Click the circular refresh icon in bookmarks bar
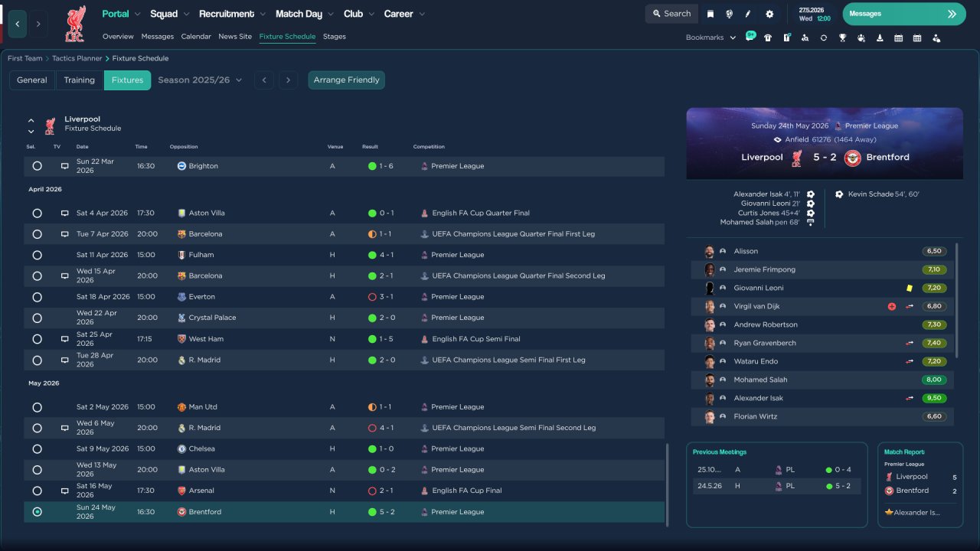 824,37
